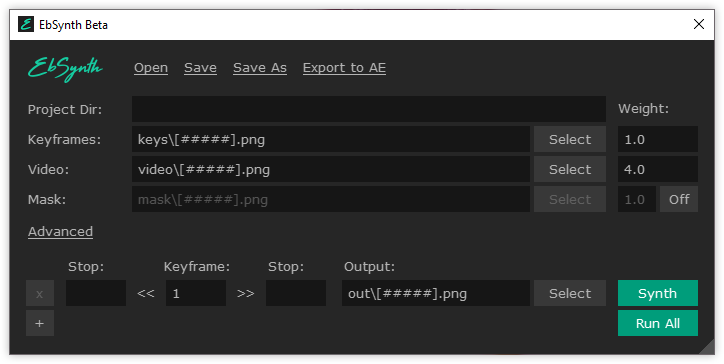Add new keyframe row with plus button
Screen dimensions: 724x364
pyautogui.click(x=40, y=323)
